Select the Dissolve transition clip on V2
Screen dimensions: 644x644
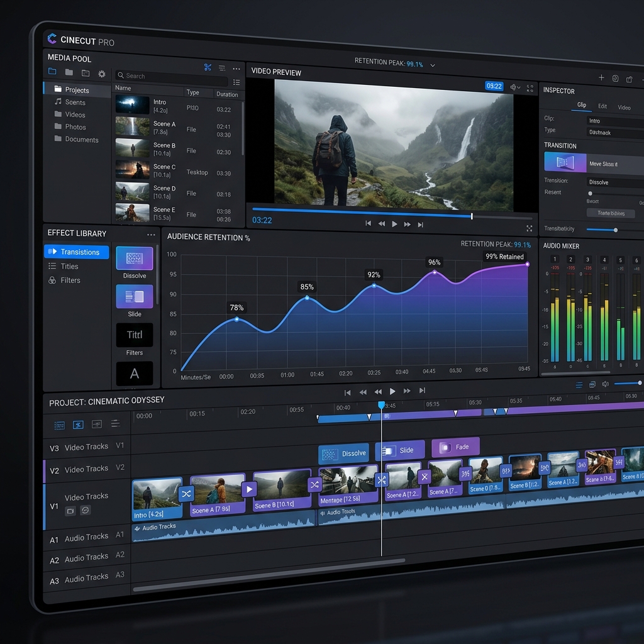tap(343, 453)
